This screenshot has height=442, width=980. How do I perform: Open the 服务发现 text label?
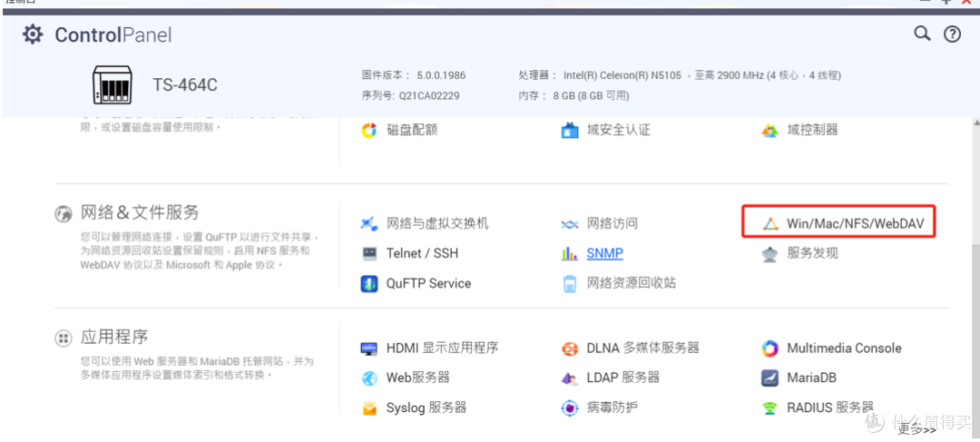[812, 254]
